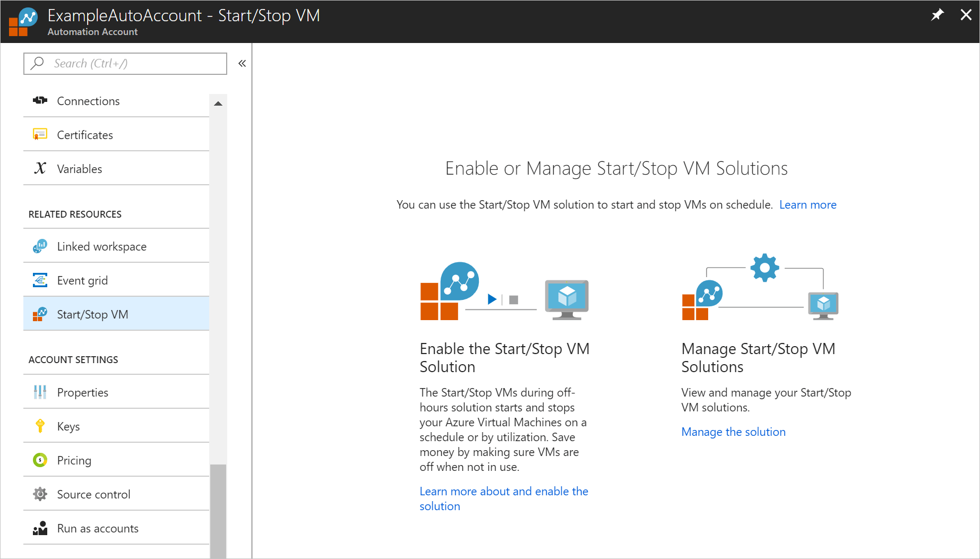Click the ACCOUNT SETTINGS section label
Viewport: 980px width, 559px height.
click(x=73, y=359)
